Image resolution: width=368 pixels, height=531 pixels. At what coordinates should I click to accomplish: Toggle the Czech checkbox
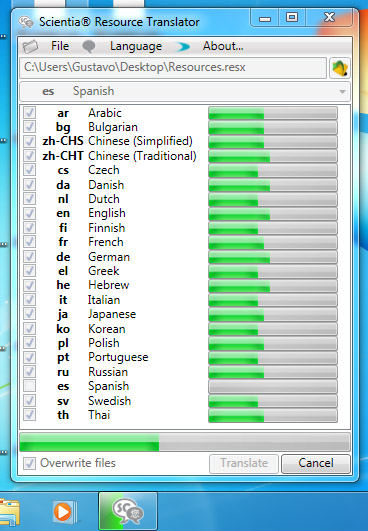(x=29, y=170)
